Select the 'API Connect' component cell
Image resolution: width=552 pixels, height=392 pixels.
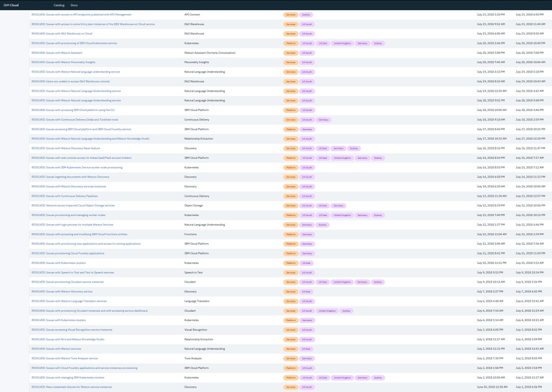192,15
